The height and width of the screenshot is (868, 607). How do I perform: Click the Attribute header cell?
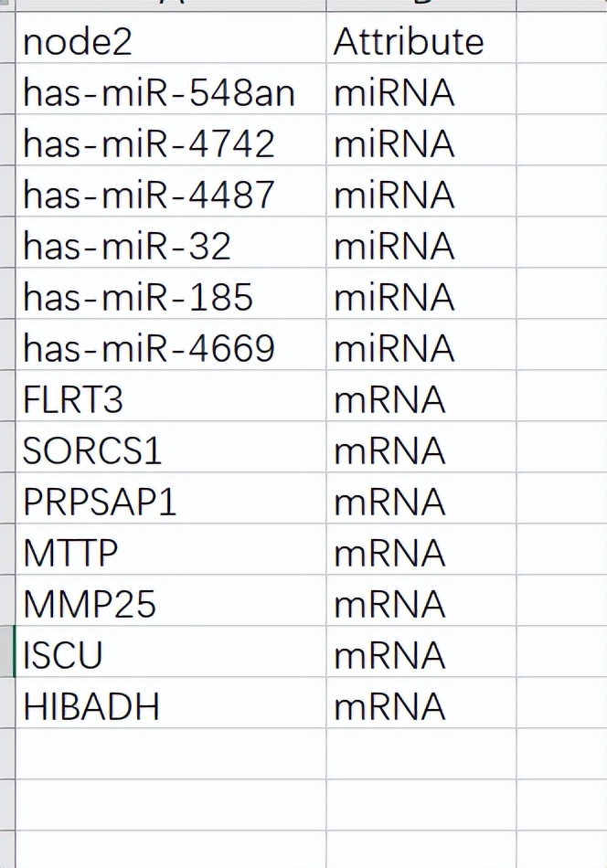pyautogui.click(x=421, y=42)
